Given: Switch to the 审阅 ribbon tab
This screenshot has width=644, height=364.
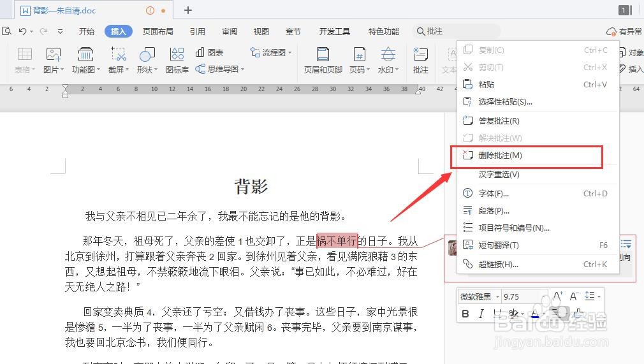Looking at the screenshot, I should 230,31.
